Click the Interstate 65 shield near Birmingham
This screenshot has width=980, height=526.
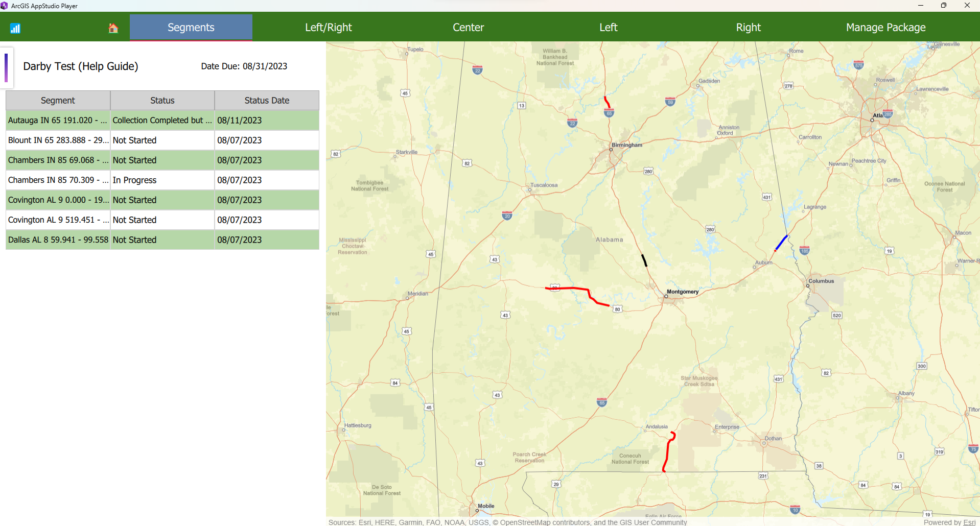coord(609,113)
